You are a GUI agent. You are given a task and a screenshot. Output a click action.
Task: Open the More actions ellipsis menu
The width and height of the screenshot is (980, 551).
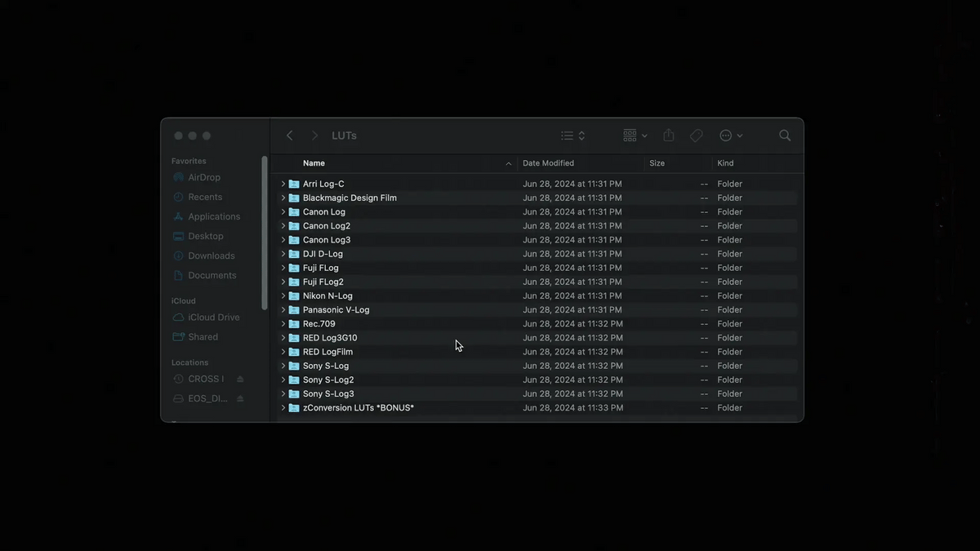[731, 136]
